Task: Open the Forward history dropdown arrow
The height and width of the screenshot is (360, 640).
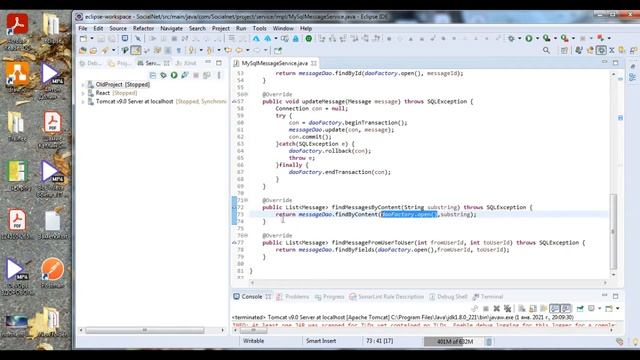Action: coord(266,50)
